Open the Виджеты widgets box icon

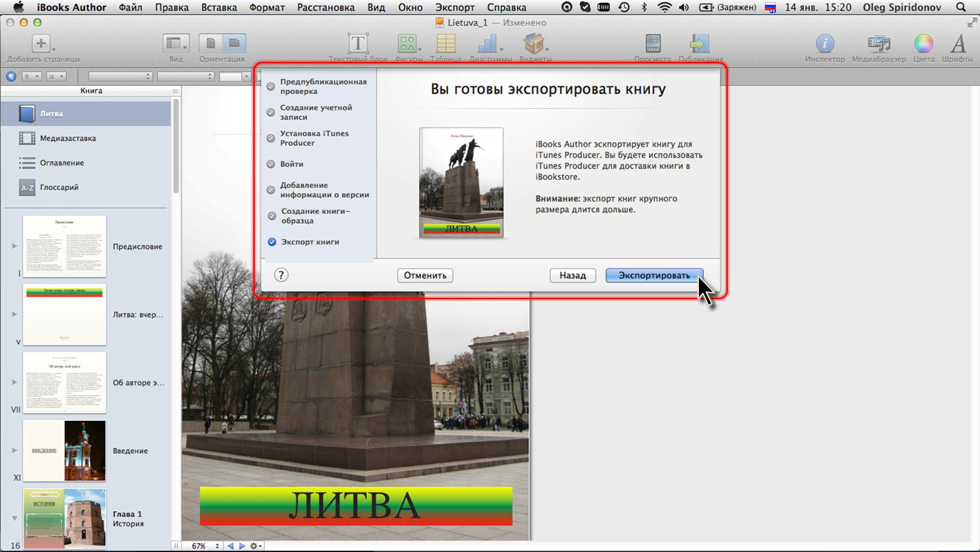(534, 43)
